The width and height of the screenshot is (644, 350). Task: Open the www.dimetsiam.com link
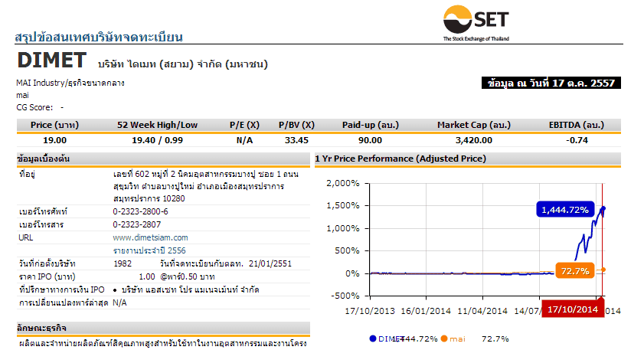click(x=150, y=237)
